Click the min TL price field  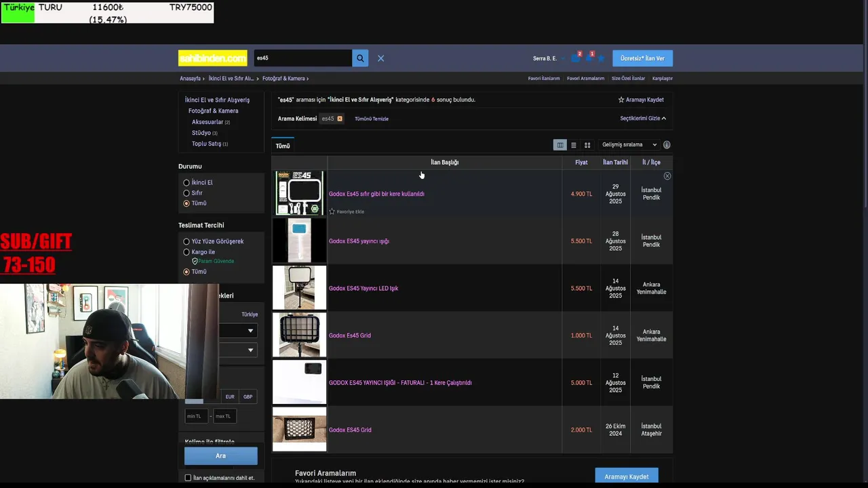point(196,416)
